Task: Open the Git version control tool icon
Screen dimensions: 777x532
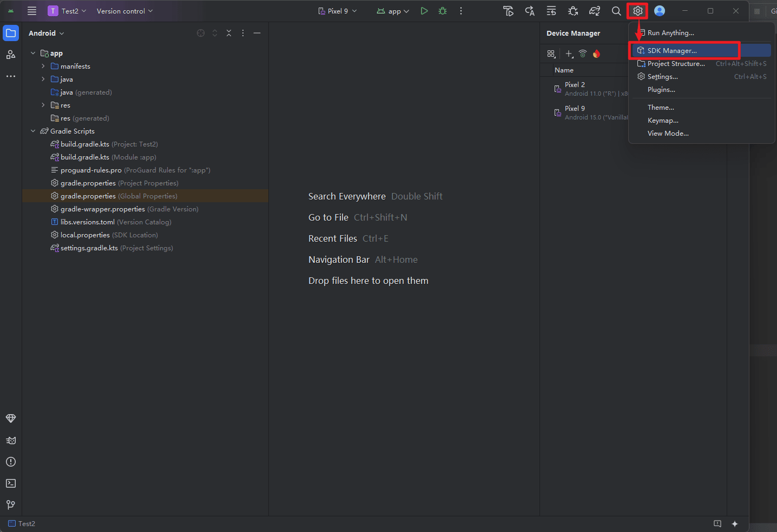Action: tap(11, 504)
